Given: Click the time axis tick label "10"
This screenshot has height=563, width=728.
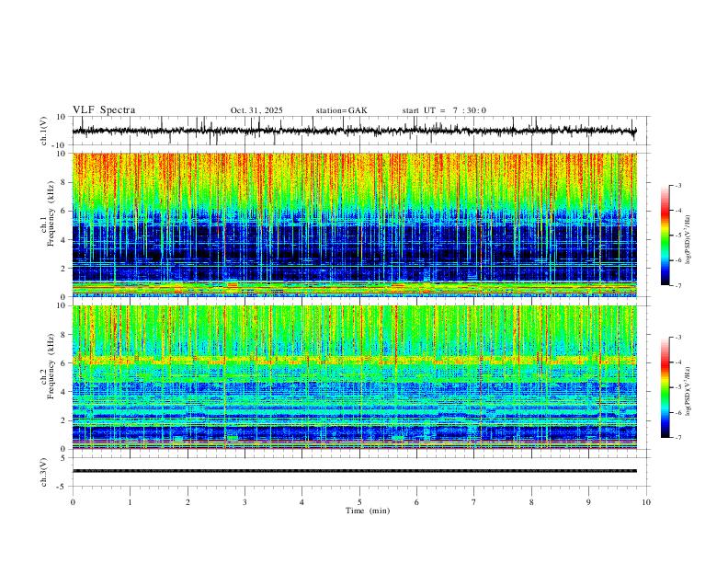Looking at the screenshot, I should pyautogui.click(x=646, y=502).
